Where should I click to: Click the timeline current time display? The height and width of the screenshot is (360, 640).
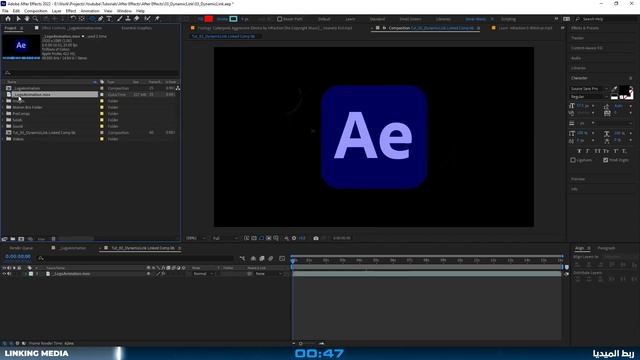18,257
